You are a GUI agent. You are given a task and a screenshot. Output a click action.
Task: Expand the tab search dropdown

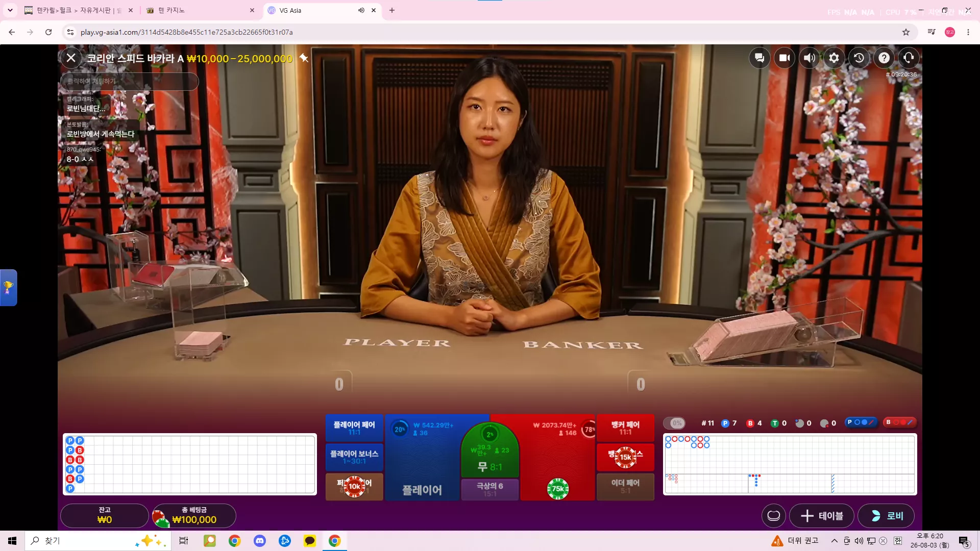point(10,10)
